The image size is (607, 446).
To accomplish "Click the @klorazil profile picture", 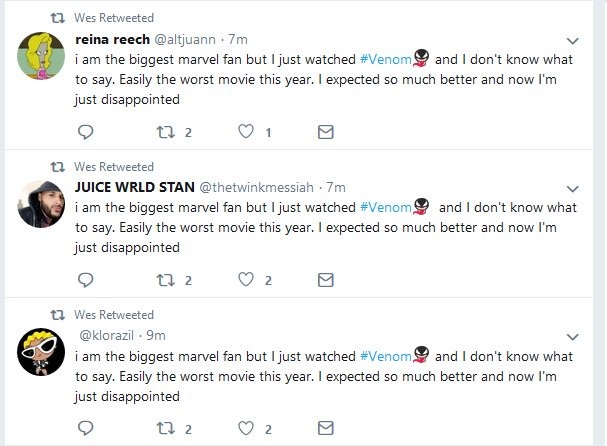I will click(42, 352).
